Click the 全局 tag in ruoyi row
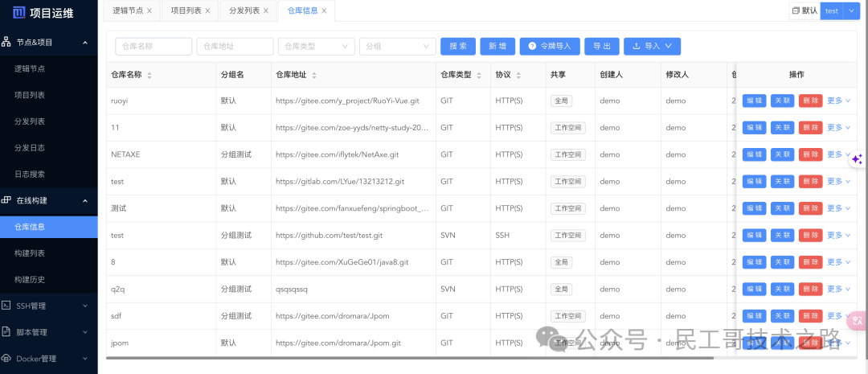 [561, 101]
